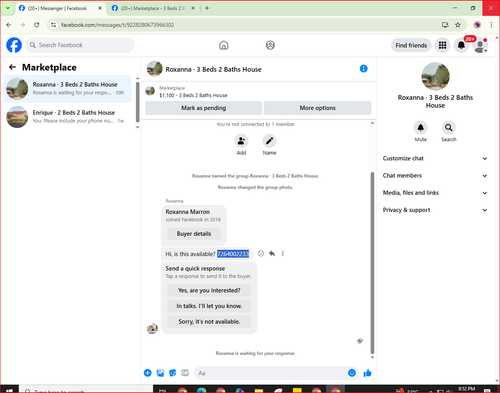This screenshot has width=500, height=393.
Task: Expand Chat members section
Action: click(435, 176)
